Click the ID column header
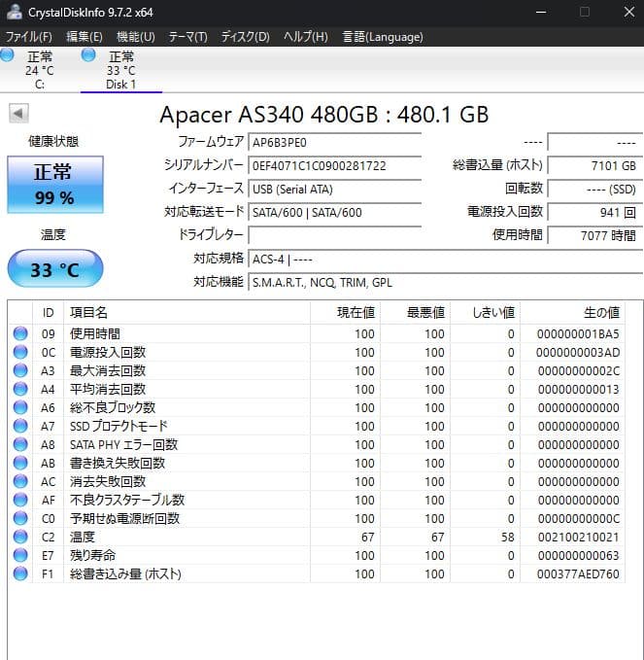The image size is (644, 660). (48, 313)
